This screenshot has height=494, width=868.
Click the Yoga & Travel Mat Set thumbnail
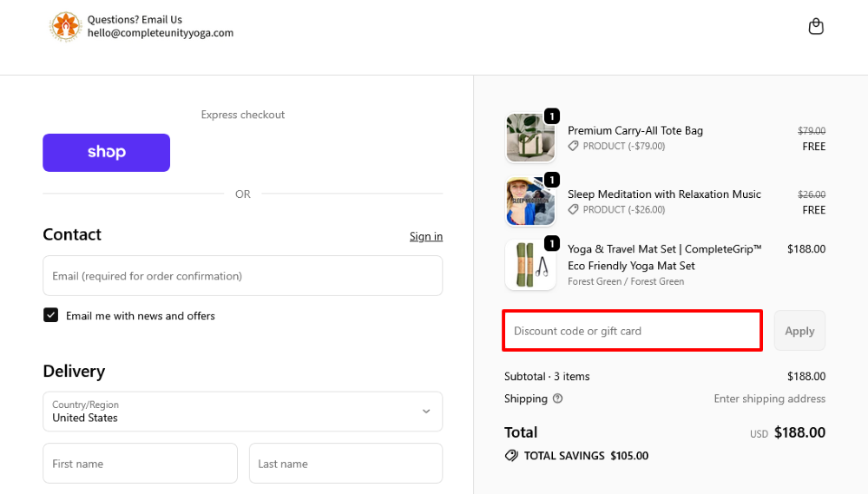529,265
